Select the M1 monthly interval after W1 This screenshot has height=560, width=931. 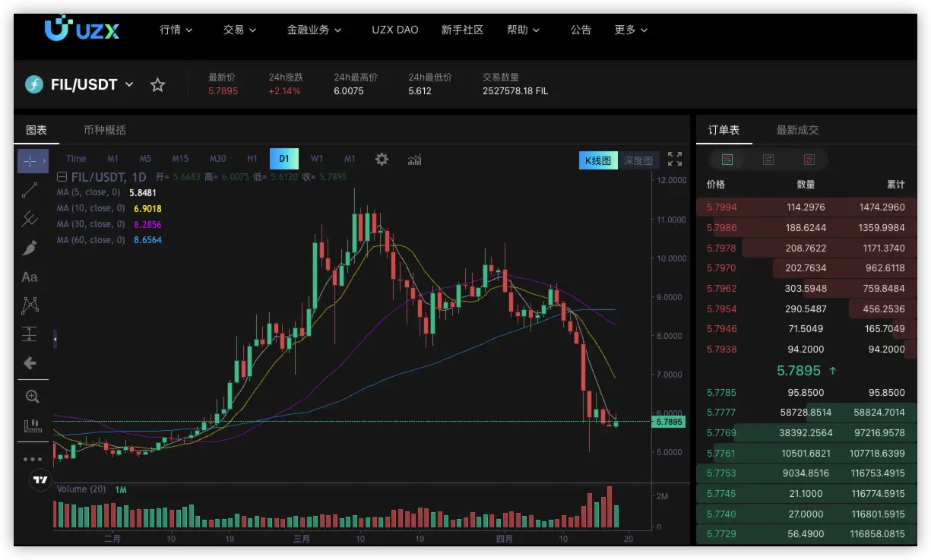tap(350, 159)
